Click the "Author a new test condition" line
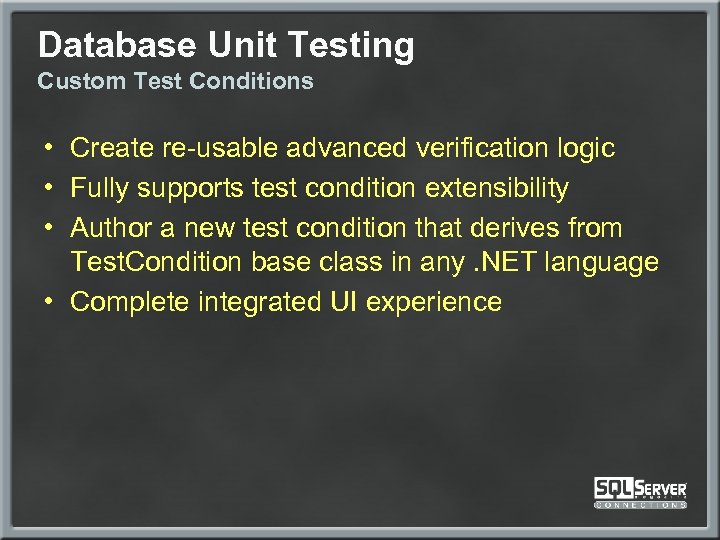Viewport: 720px width, 540px height. coord(346,228)
